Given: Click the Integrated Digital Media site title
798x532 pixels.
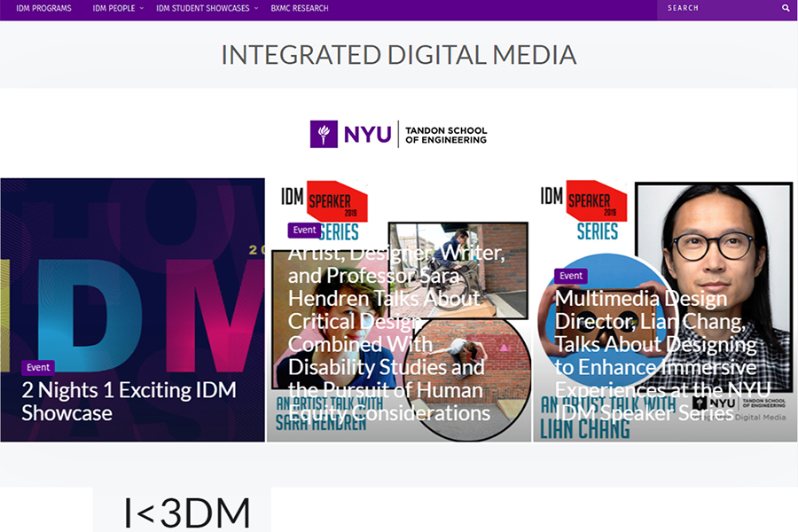Looking at the screenshot, I should tap(399, 55).
